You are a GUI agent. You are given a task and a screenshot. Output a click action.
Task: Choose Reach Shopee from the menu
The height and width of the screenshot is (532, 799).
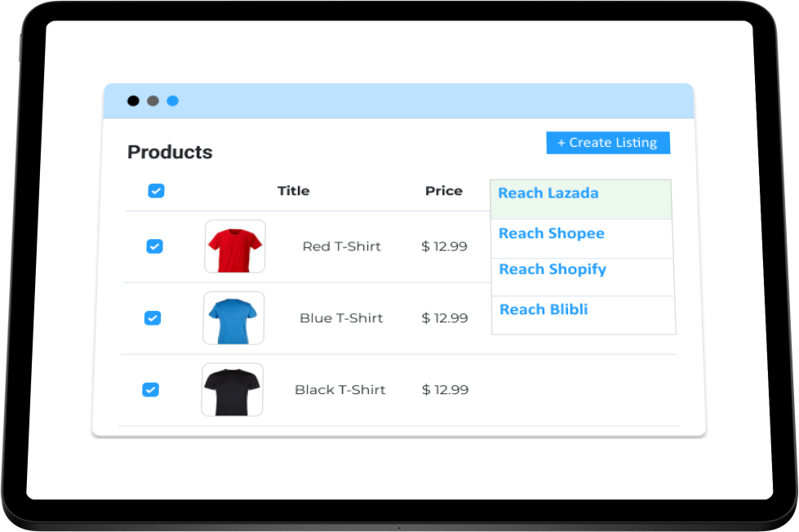[x=582, y=238]
